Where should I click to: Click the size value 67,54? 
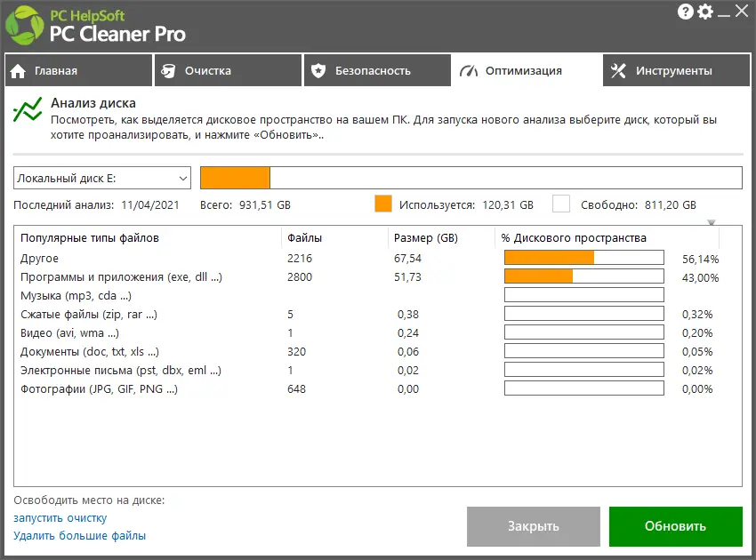point(407,259)
